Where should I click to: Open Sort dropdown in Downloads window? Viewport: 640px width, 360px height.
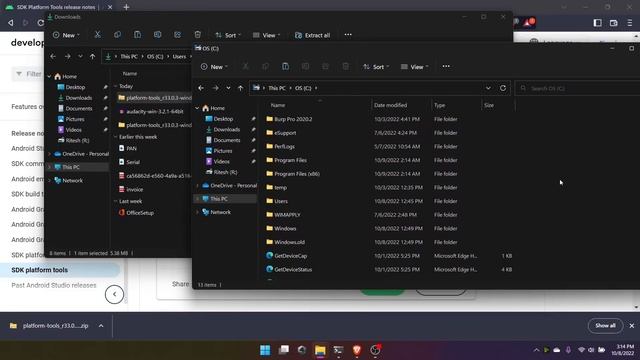point(228,35)
